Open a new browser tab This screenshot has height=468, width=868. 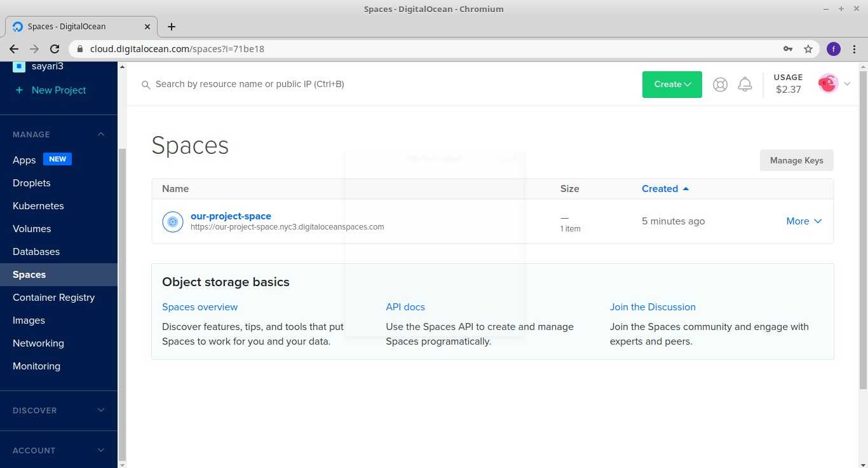coord(172,27)
